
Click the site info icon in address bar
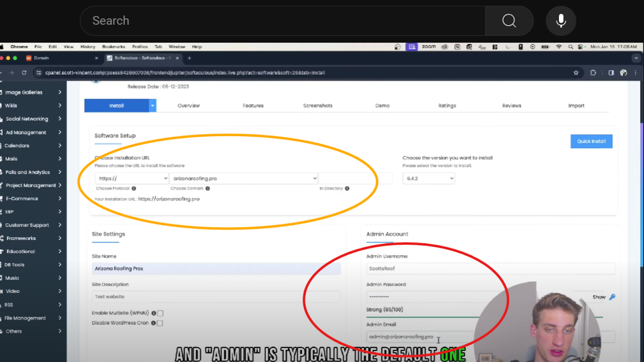[x=39, y=73]
